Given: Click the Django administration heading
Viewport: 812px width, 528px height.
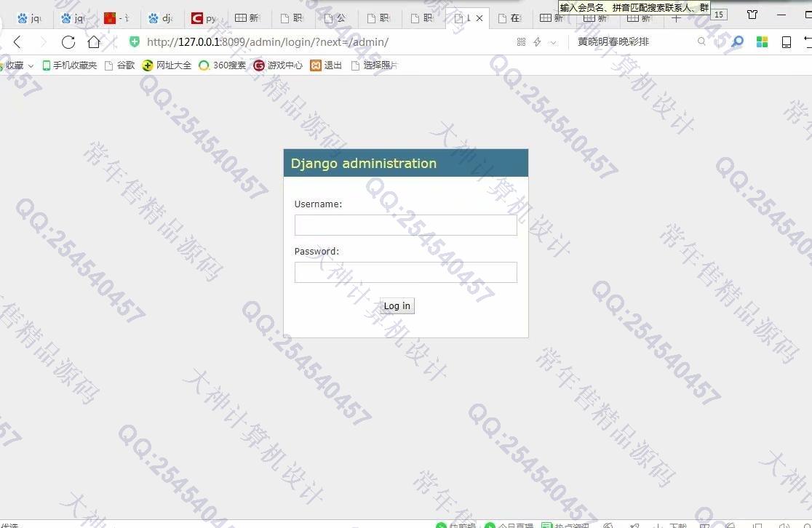Looking at the screenshot, I should 364,164.
